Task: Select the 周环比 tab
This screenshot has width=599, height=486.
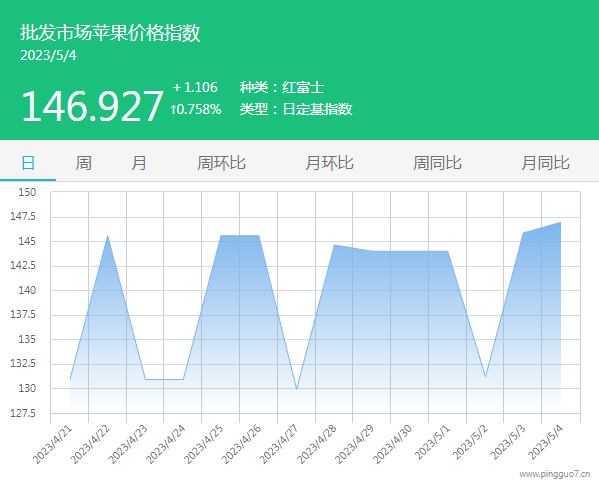Action: tap(221, 163)
